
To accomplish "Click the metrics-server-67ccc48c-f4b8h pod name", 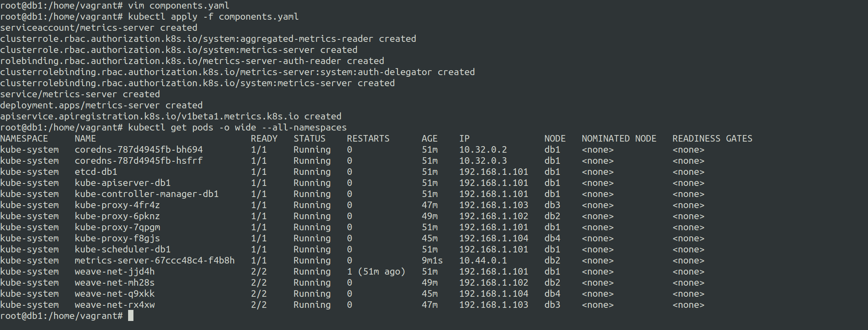I will [154, 260].
